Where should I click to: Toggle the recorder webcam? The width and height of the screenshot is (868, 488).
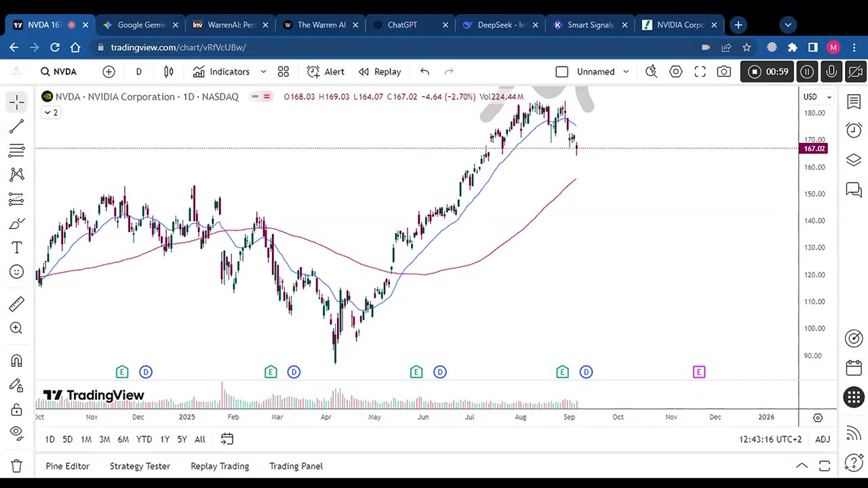(855, 71)
